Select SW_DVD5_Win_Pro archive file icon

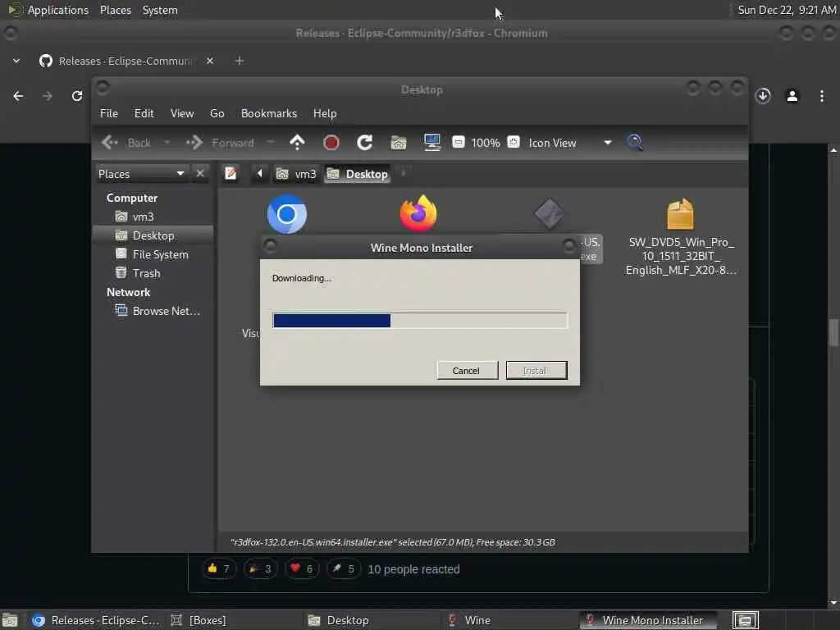point(680,214)
